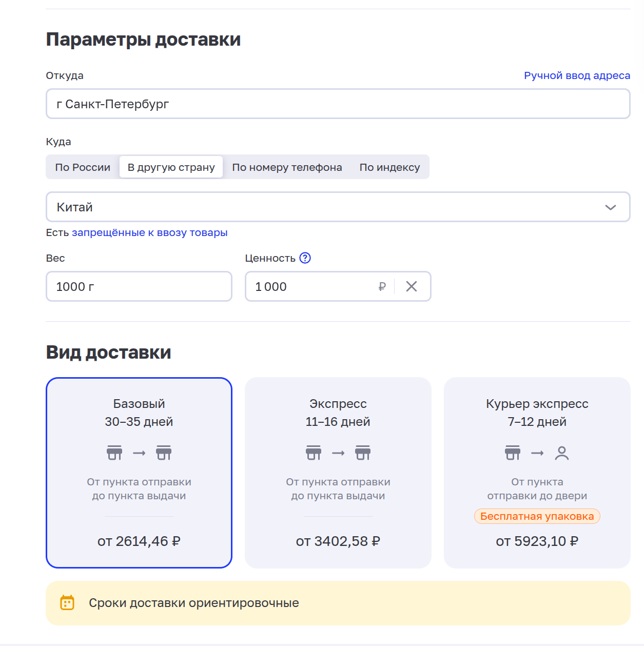The width and height of the screenshot is (644, 646).
Task: Click the Откуда field with Санкт-Петербург
Action: tap(338, 104)
